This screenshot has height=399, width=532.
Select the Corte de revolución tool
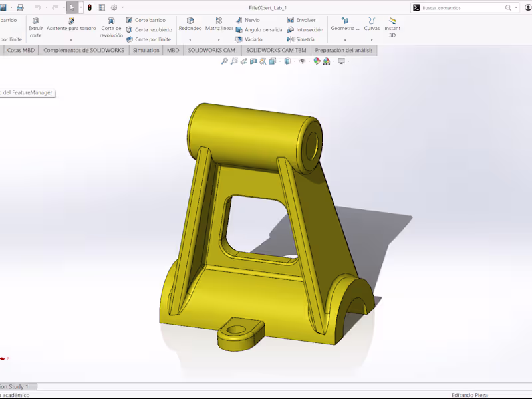pyautogui.click(x=111, y=27)
